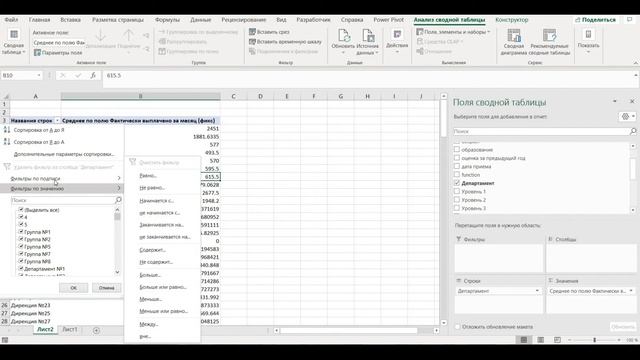The height and width of the screenshot is (360, 640).
Task: Uncheck Группа №7 in filter list
Action: pos(21,254)
